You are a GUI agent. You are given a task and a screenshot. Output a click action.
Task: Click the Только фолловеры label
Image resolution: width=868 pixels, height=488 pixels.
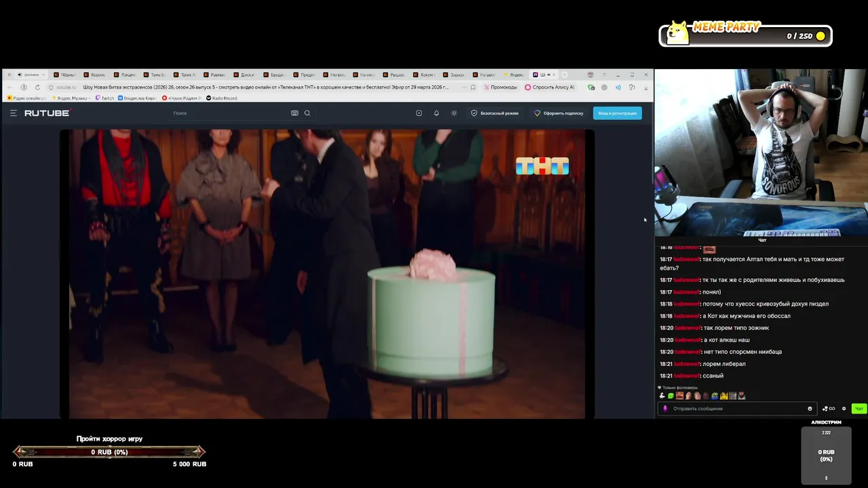click(680, 388)
